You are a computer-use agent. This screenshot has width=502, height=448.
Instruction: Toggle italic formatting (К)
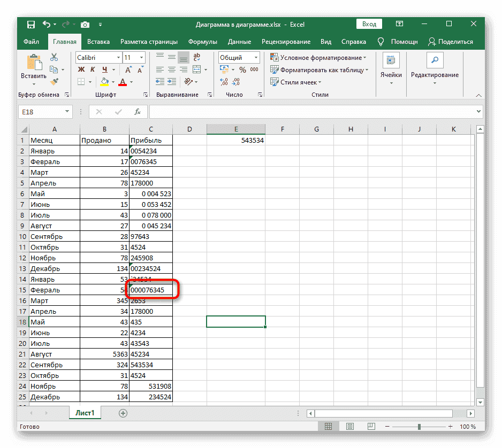coord(93,69)
